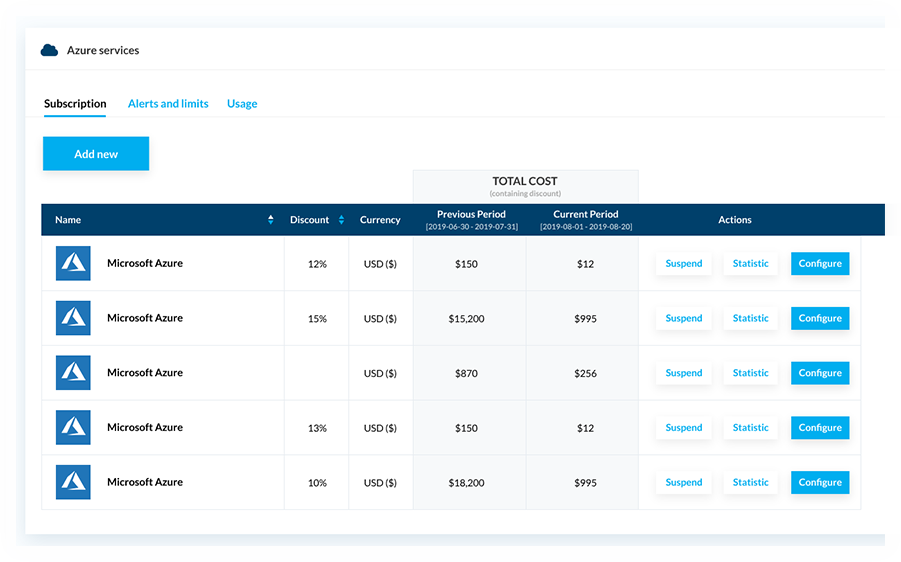Image resolution: width=901 pixels, height=562 pixels.
Task: Switch to the Subscription tab
Action: [x=75, y=103]
